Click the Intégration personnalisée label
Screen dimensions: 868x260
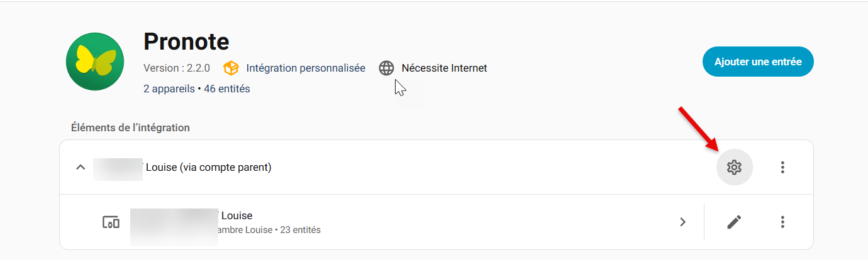(x=306, y=68)
